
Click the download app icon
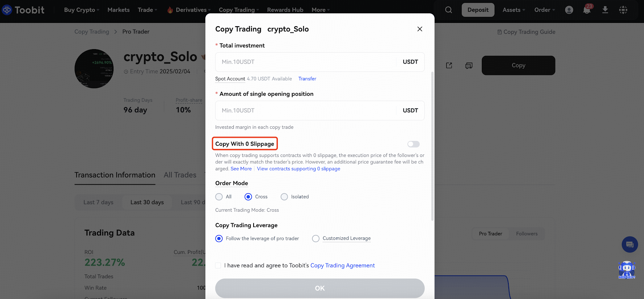[x=605, y=10]
